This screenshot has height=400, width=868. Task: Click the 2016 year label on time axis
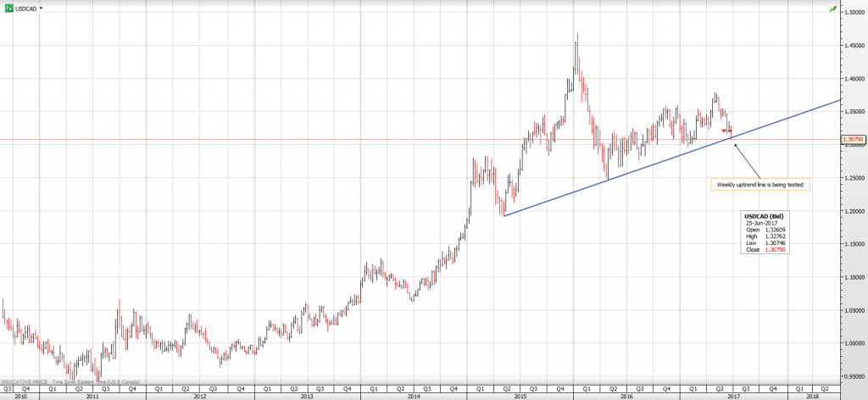[626, 396]
